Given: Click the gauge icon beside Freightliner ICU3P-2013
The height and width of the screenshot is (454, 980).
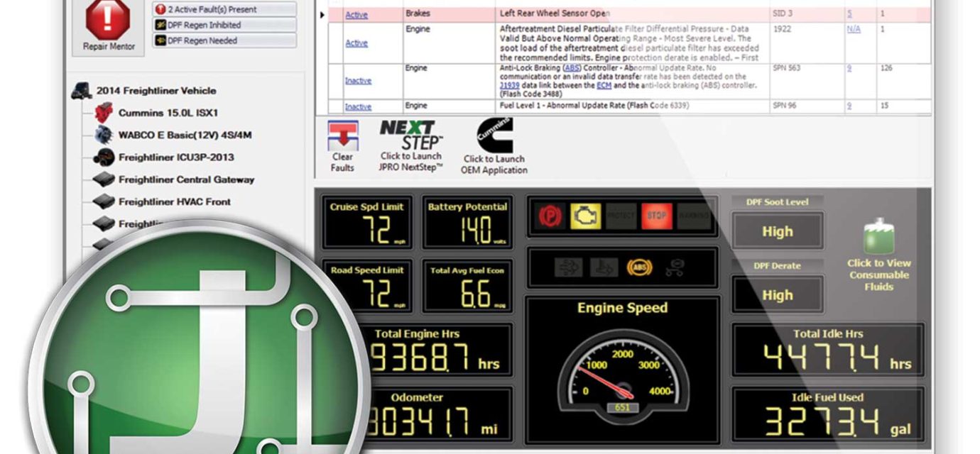Looking at the screenshot, I should click(104, 157).
